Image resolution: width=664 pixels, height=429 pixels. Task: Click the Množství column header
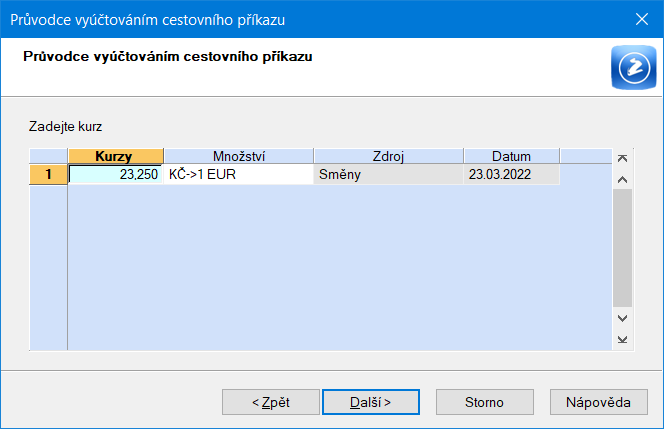(x=239, y=156)
